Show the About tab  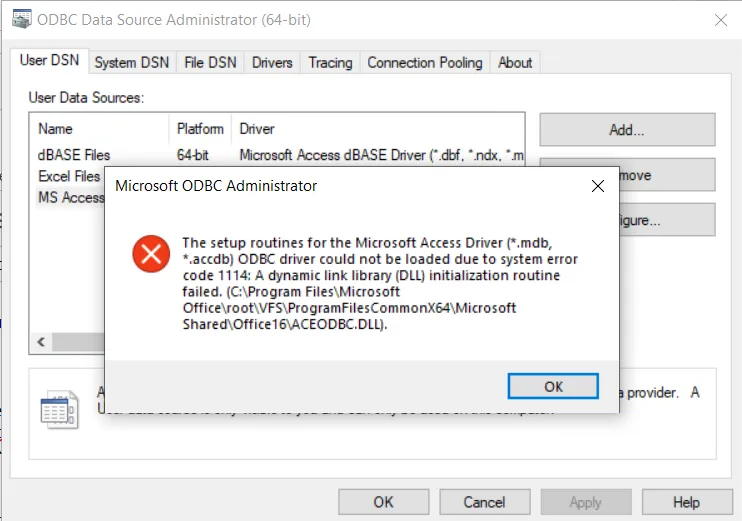515,62
